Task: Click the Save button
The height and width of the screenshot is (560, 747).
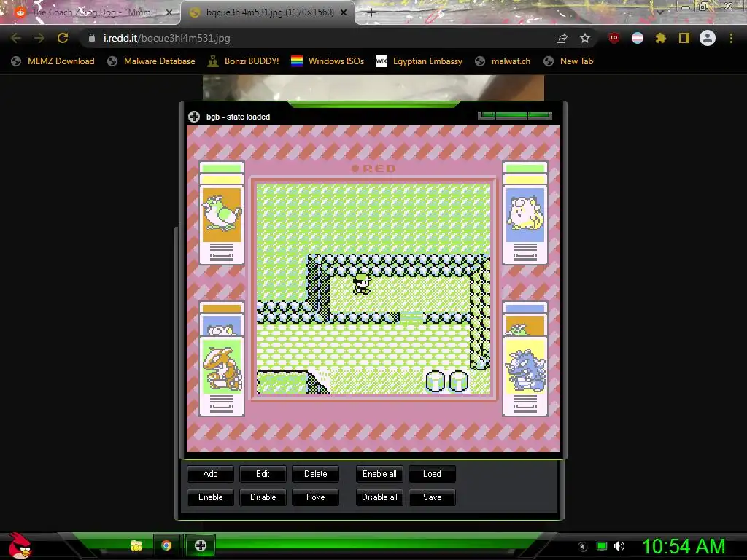Action: (432, 497)
